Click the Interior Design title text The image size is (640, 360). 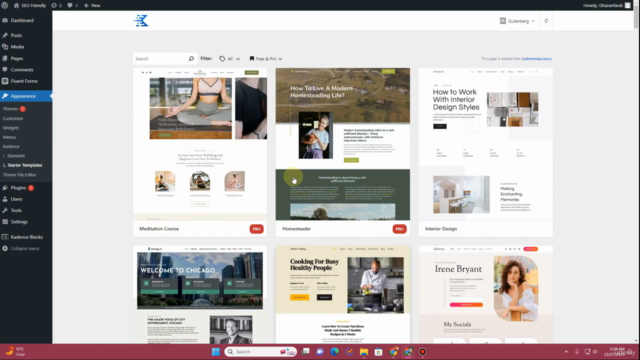(x=441, y=229)
